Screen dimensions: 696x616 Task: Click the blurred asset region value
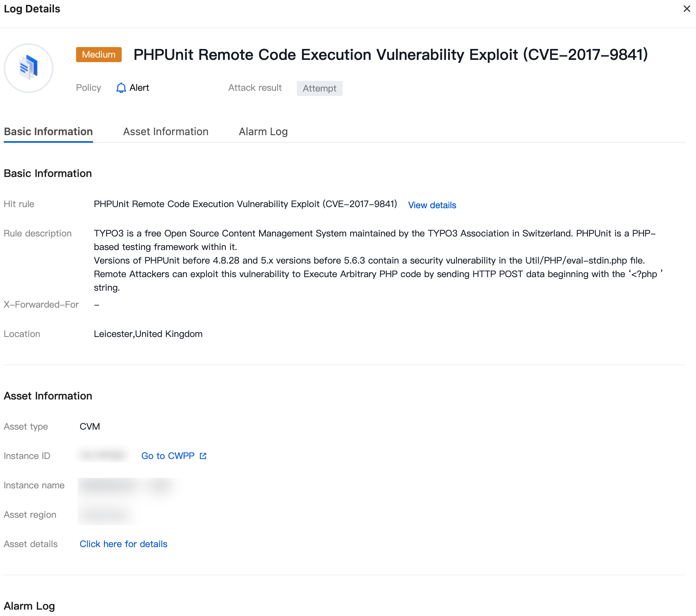pos(105,515)
